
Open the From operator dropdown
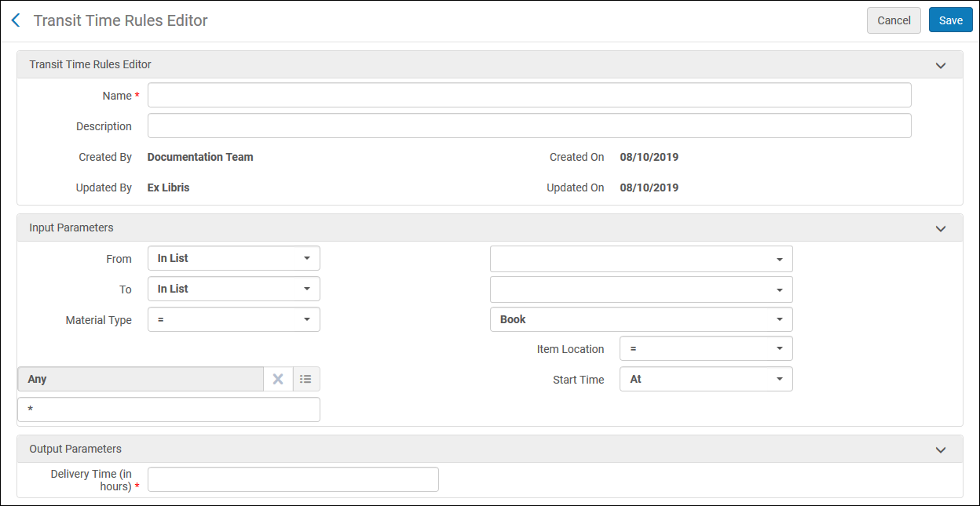pyautogui.click(x=234, y=258)
